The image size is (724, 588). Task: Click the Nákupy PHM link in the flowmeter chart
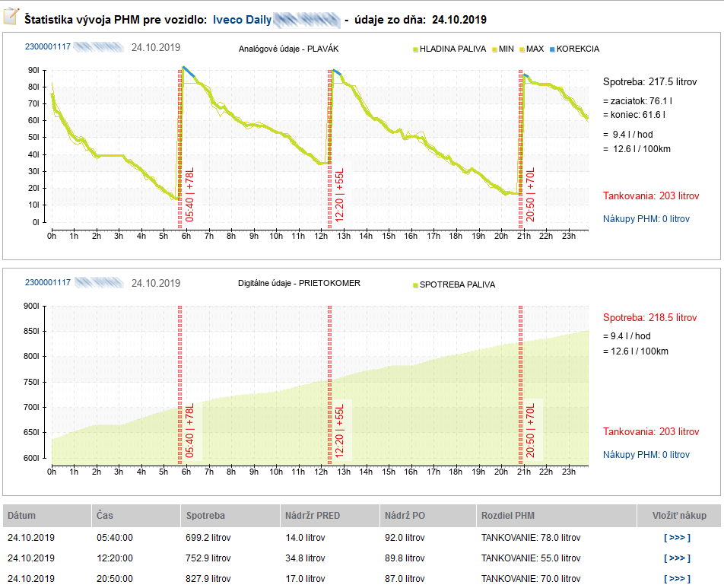pyautogui.click(x=646, y=455)
